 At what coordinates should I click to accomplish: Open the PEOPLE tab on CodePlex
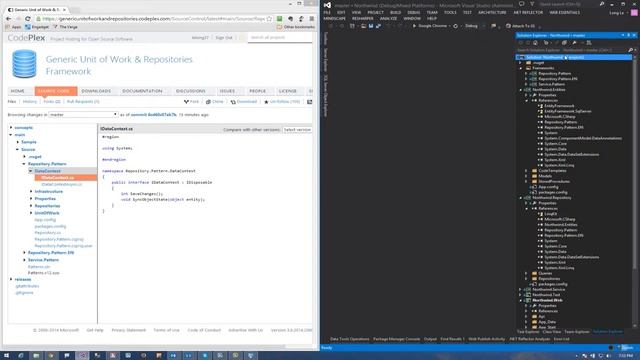pyautogui.click(x=258, y=91)
